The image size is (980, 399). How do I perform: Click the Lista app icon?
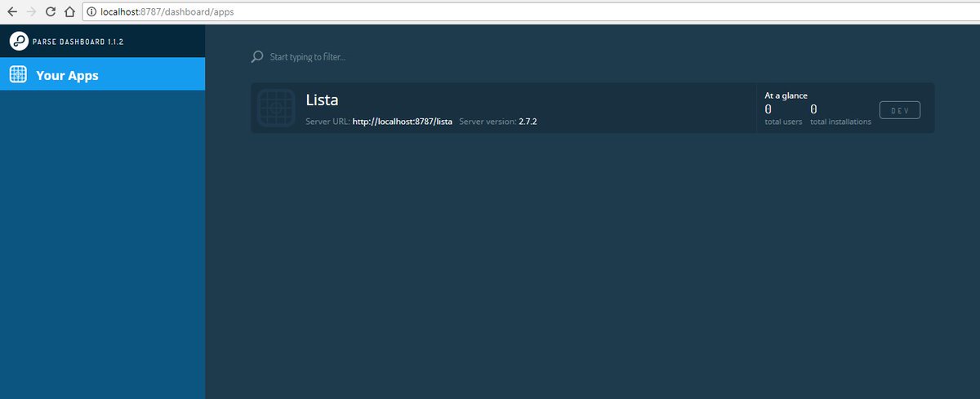[276, 108]
